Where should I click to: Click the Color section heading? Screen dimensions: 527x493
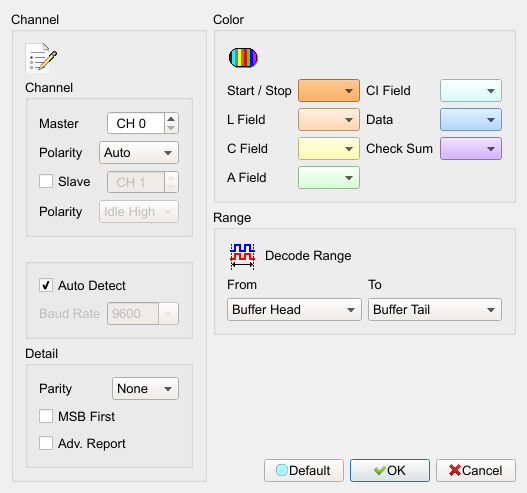(229, 19)
